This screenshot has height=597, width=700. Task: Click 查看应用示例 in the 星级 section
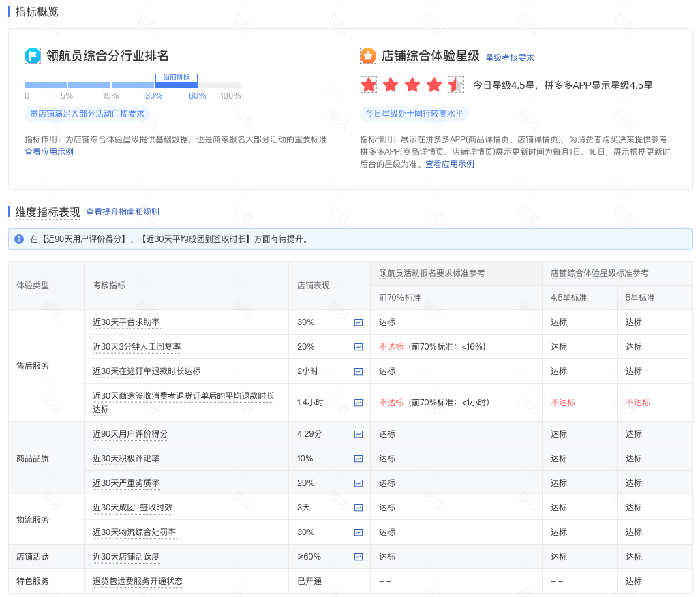pyautogui.click(x=449, y=163)
